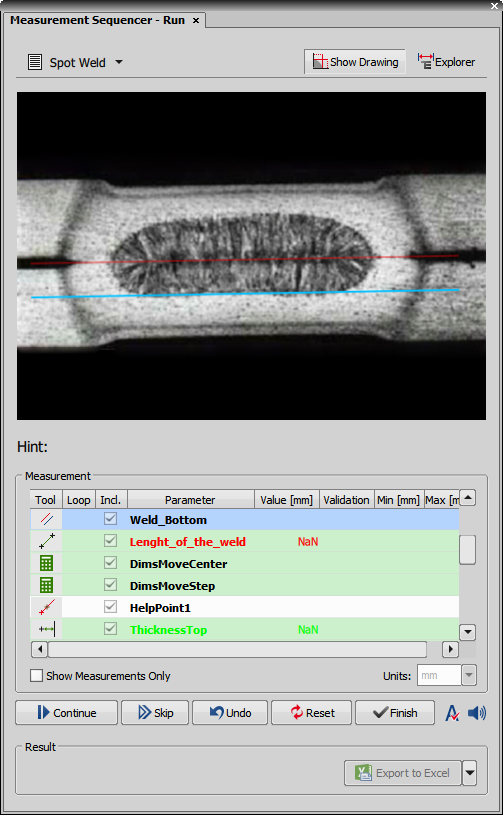The image size is (503, 815).
Task: Open the Units dropdown
Action: (x=469, y=675)
